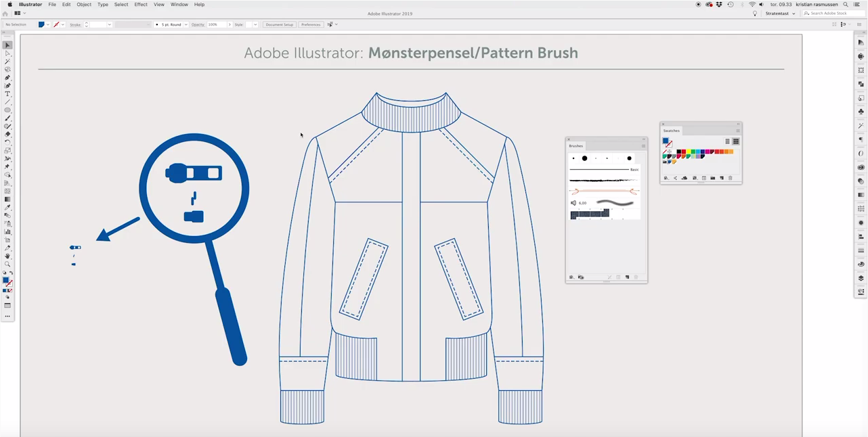The image size is (868, 437).
Task: Expand the Stroke weight dropdown
Action: coord(109,25)
